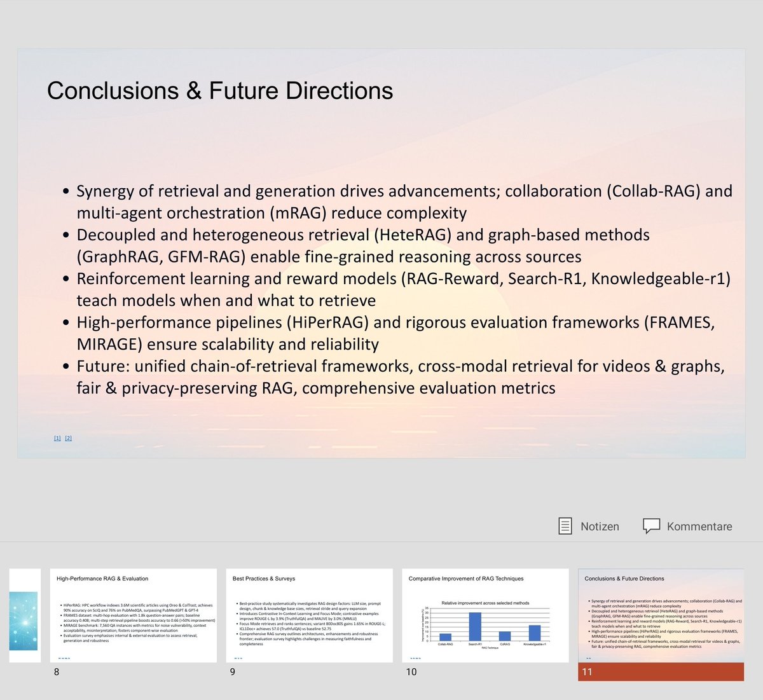Select slide 11 thumbnail Conclusions & Future Directions

661,615
